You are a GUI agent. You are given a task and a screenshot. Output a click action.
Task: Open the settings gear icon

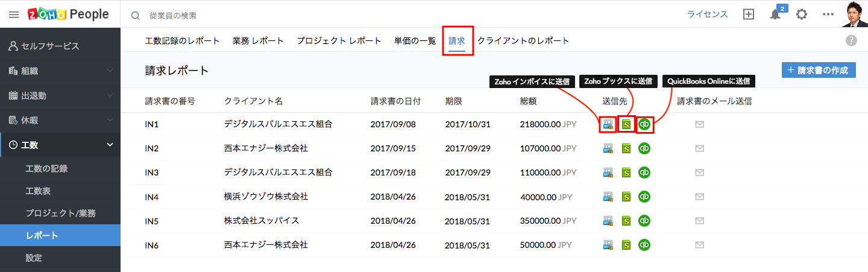(x=801, y=14)
